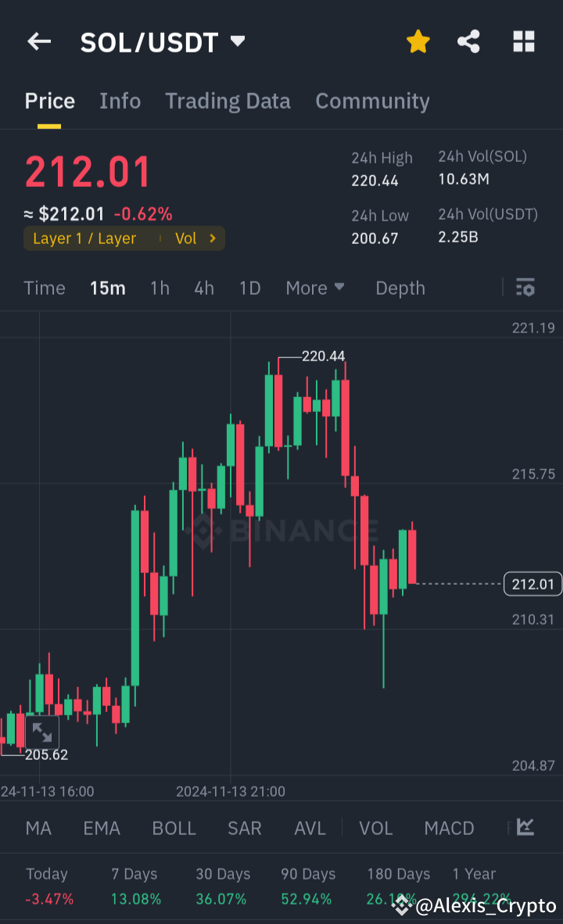Viewport: 563px width, 924px height.
Task: Tap the 212.01 price label on chart
Action: point(533,584)
